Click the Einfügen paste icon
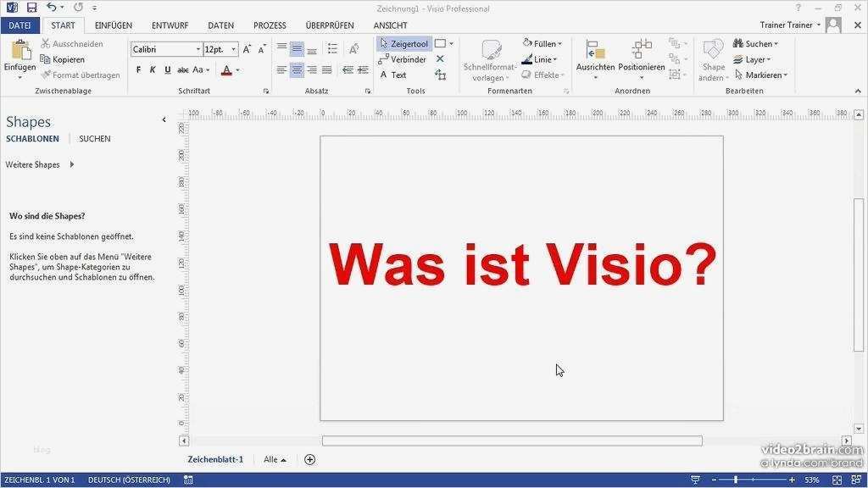868x488 pixels. pos(20,50)
